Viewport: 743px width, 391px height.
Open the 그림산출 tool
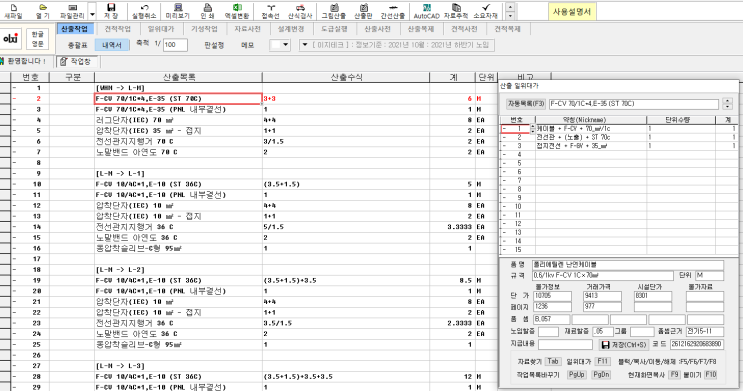[x=334, y=11]
